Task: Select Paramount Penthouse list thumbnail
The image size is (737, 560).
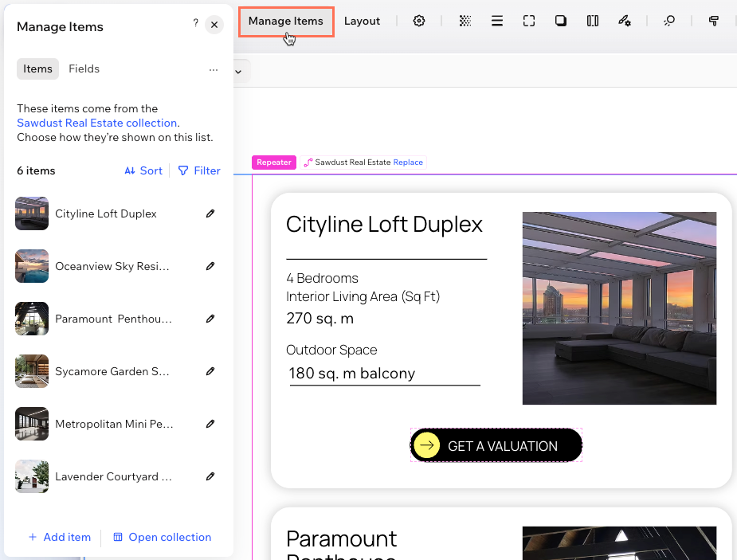Action: tap(32, 319)
